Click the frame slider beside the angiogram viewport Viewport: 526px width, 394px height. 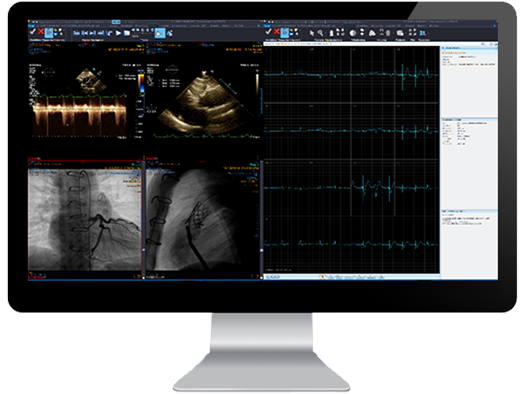[144, 220]
